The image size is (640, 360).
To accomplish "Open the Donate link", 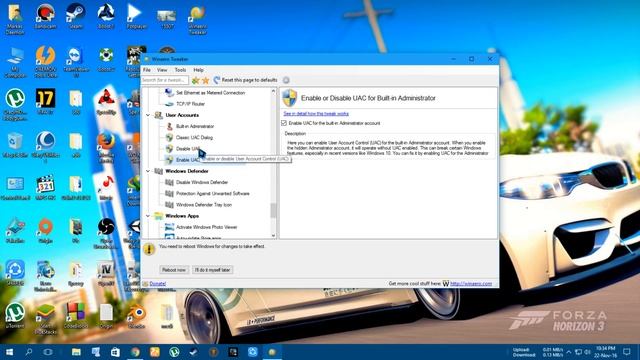I will (x=158, y=284).
